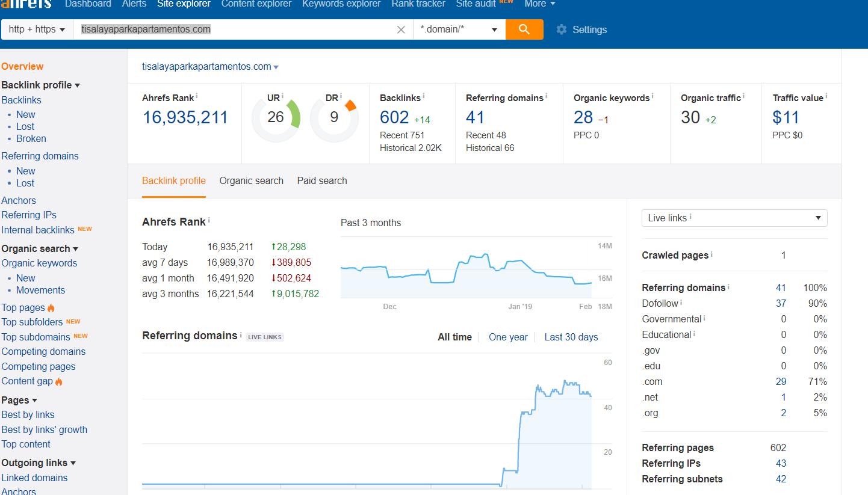868x495 pixels.
Task: Click info icon beside Organic keywords heading
Action: 653,96
